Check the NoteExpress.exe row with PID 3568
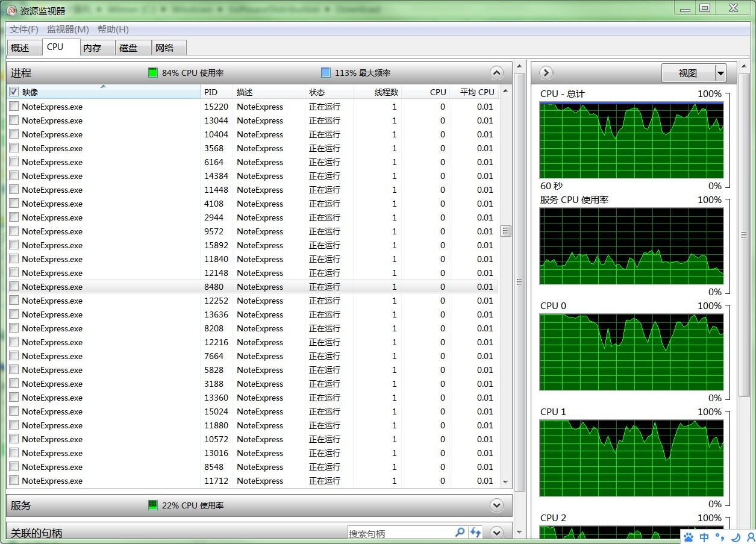The height and width of the screenshot is (544, 756). tap(14, 148)
